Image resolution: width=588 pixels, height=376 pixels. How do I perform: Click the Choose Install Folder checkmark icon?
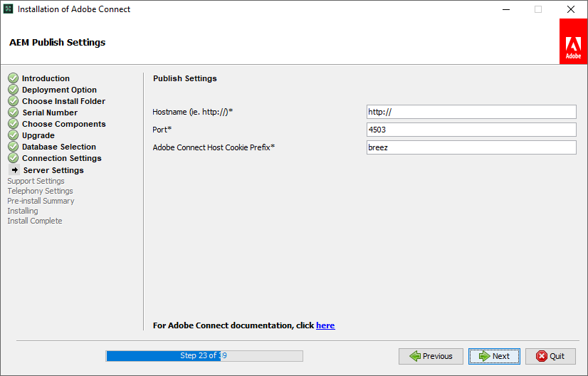coord(13,101)
